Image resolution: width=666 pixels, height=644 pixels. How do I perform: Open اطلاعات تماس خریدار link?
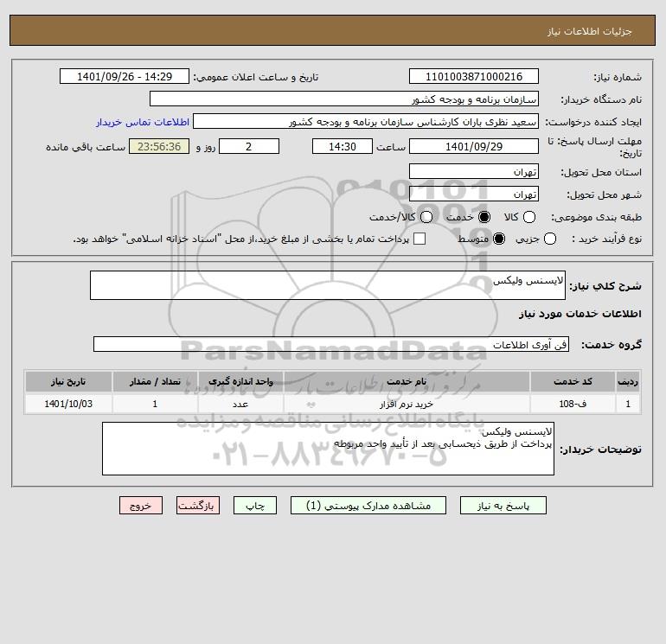[x=143, y=122]
